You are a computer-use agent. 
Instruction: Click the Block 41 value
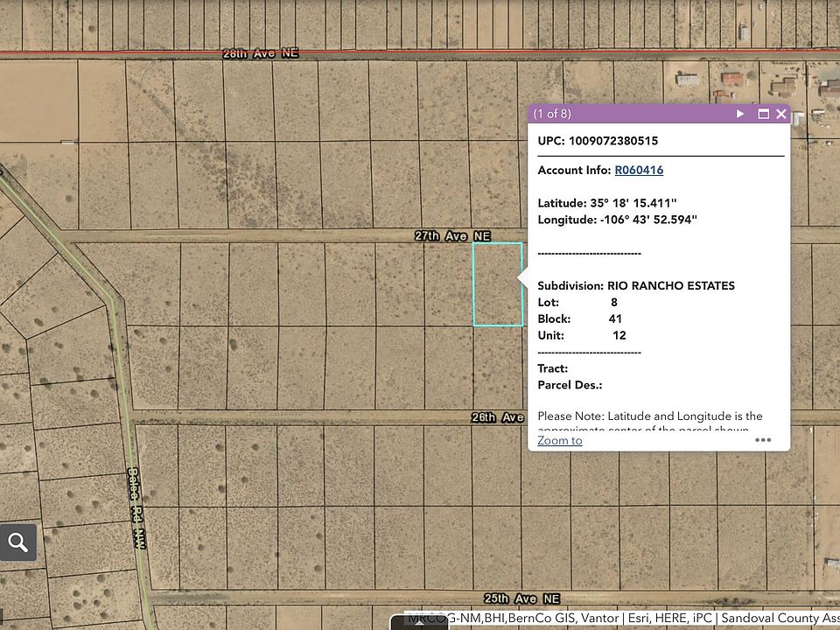click(615, 318)
